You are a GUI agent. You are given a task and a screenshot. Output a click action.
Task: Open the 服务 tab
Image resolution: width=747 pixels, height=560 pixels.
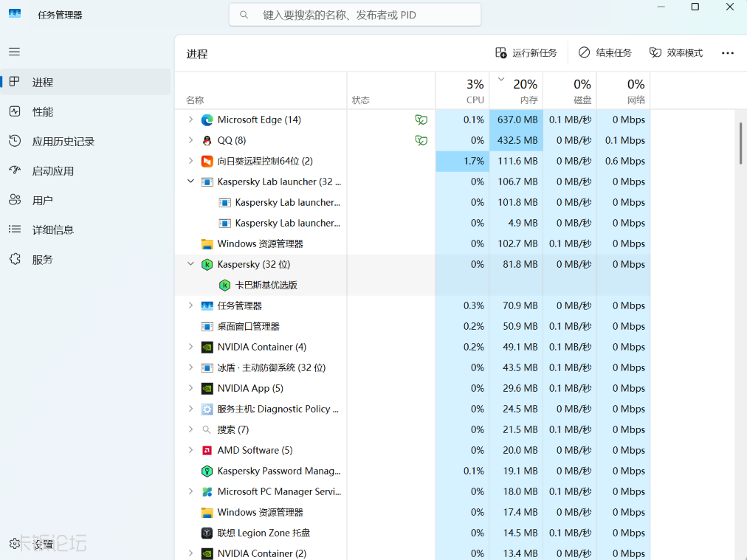click(x=86, y=259)
